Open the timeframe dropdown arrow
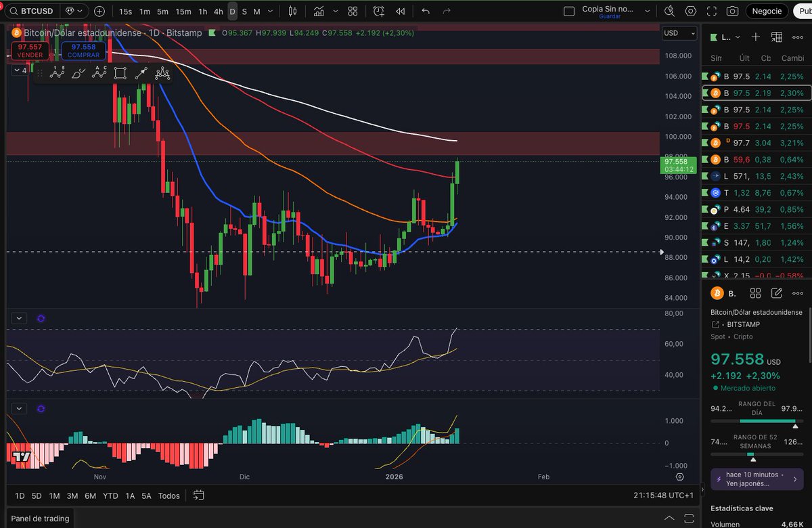Image resolution: width=812 pixels, height=528 pixels. click(x=270, y=12)
